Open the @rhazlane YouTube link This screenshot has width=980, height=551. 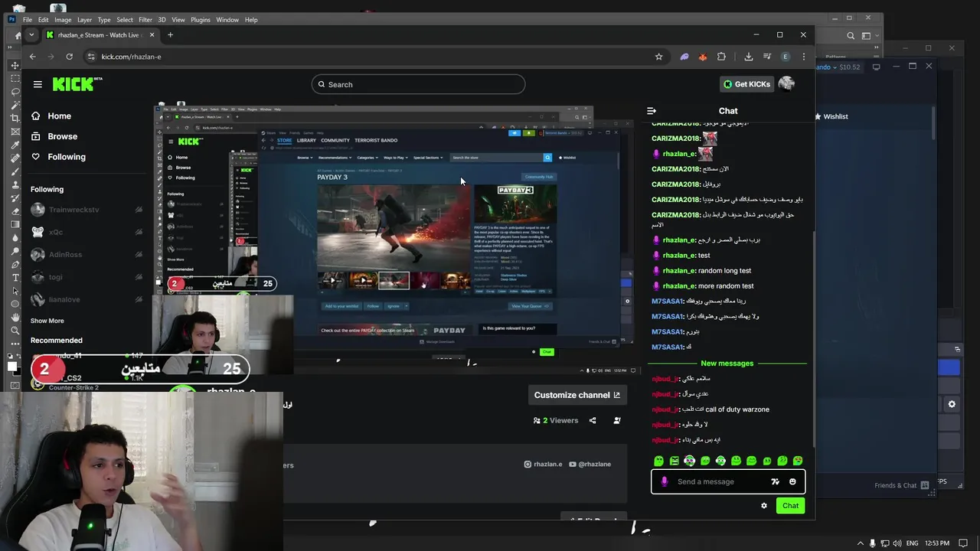coord(590,465)
